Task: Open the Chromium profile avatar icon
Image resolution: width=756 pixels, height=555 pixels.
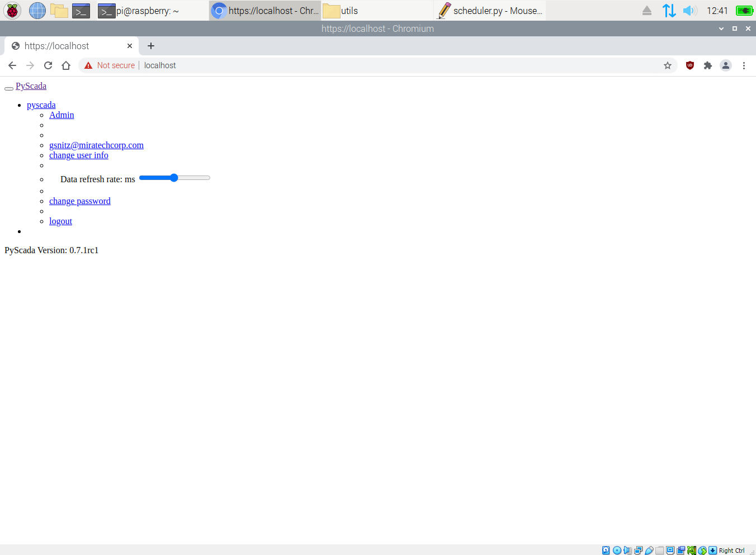Action: [726, 65]
